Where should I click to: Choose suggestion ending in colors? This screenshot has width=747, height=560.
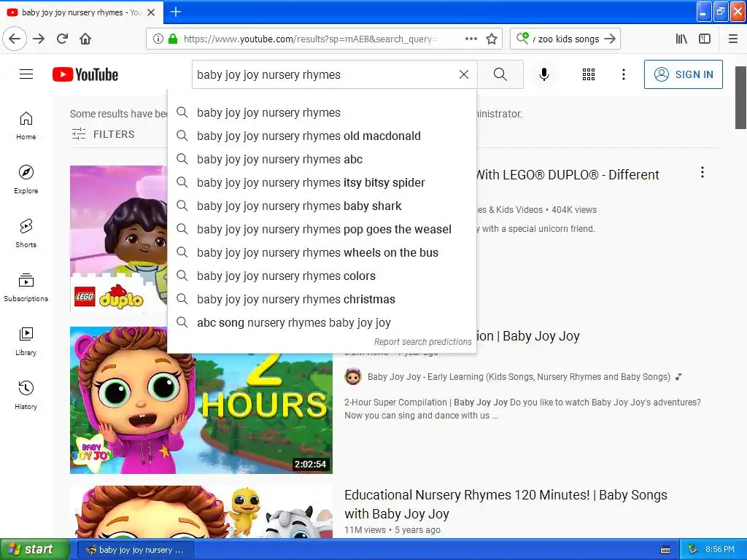point(322,276)
